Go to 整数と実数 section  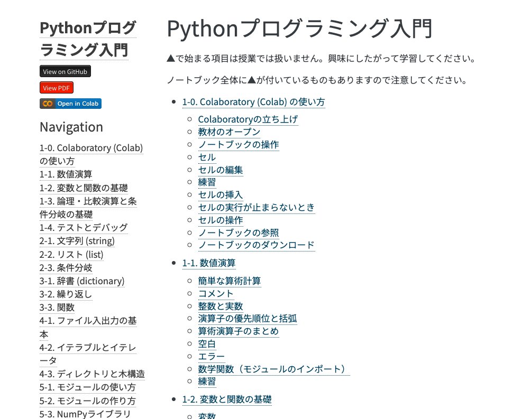(221, 306)
